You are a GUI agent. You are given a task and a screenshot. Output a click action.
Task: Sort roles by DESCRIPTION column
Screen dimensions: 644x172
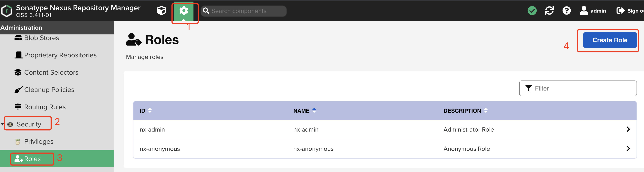(x=486, y=111)
